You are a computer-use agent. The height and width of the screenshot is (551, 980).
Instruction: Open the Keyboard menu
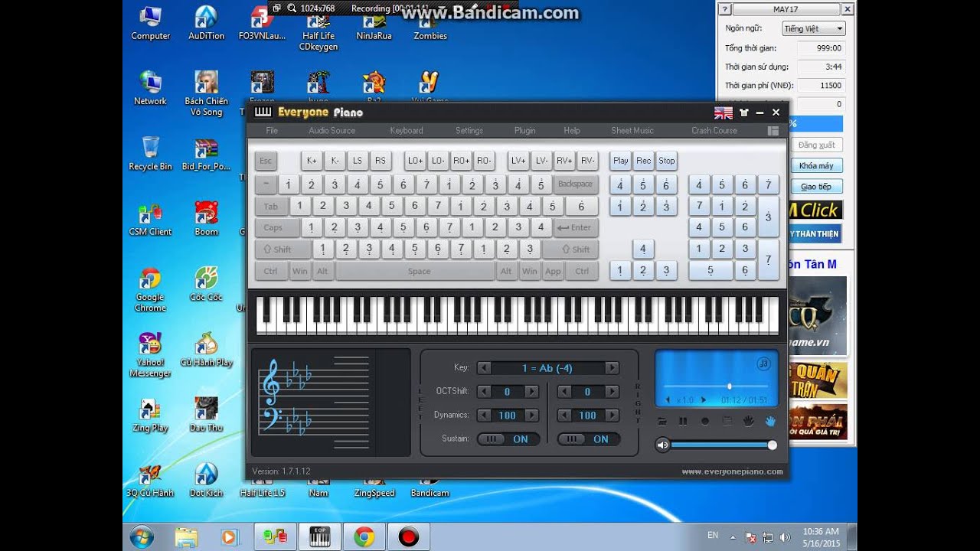pyautogui.click(x=407, y=131)
